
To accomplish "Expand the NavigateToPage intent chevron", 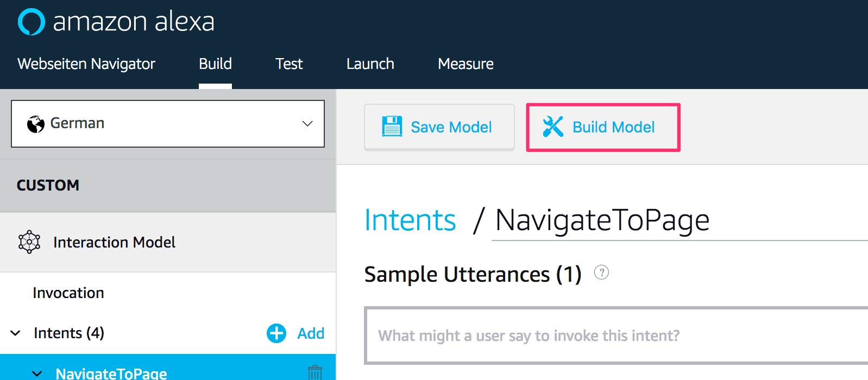I will pyautogui.click(x=37, y=373).
